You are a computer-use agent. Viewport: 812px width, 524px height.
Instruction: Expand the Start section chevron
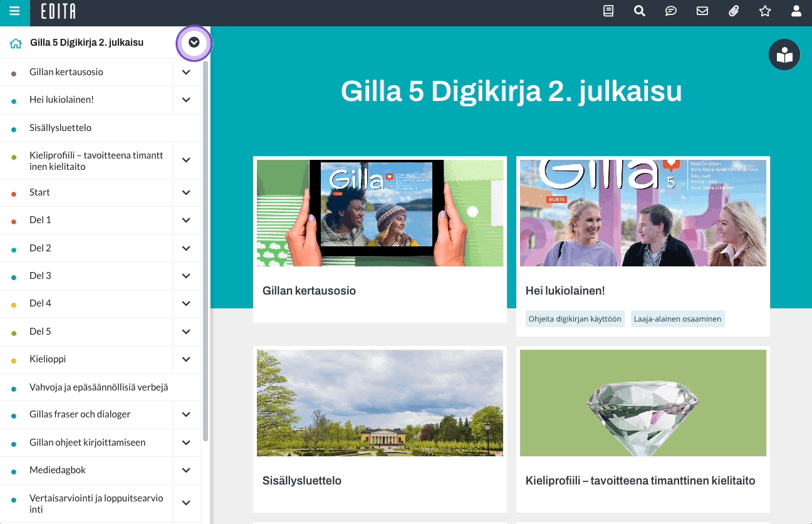(186, 192)
